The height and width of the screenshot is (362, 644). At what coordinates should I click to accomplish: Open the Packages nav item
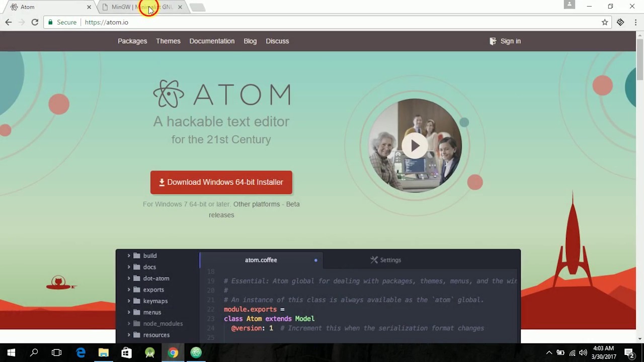132,41
